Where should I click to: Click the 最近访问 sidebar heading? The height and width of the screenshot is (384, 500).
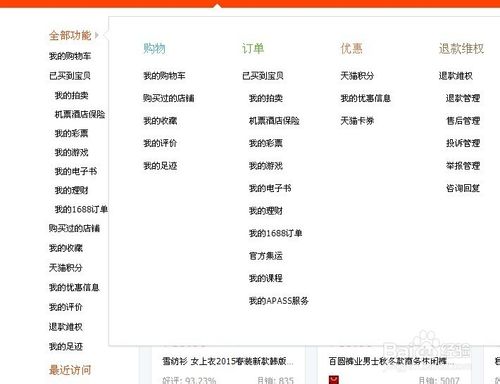[x=70, y=370]
